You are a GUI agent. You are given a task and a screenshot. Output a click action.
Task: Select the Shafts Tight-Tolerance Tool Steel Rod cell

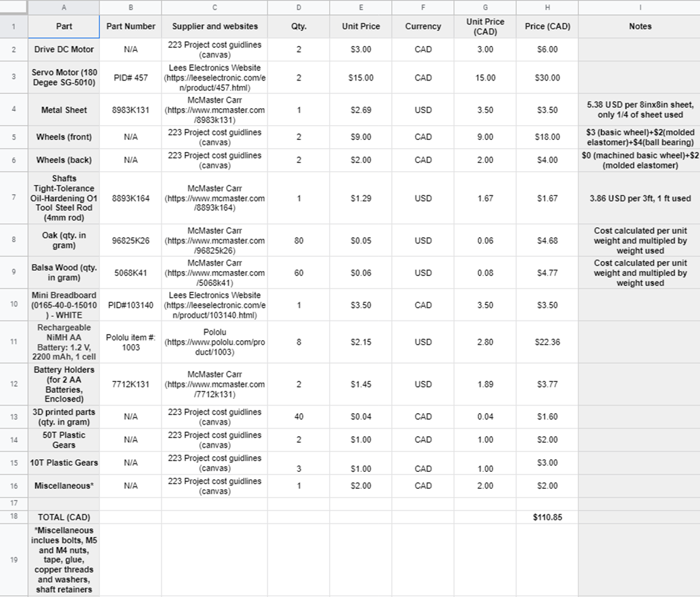pos(64,198)
